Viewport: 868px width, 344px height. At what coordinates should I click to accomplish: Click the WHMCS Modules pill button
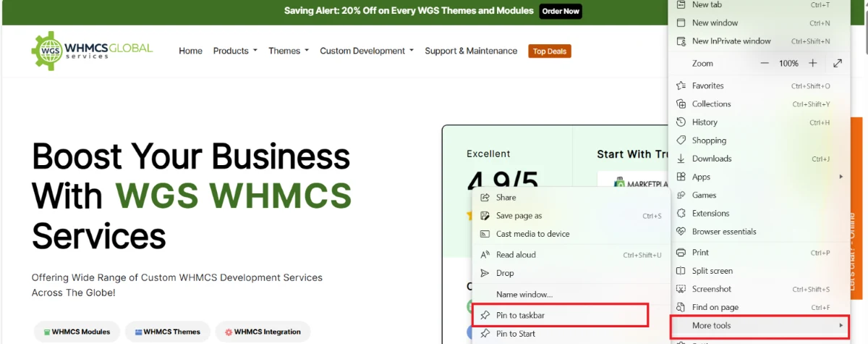[x=77, y=332]
